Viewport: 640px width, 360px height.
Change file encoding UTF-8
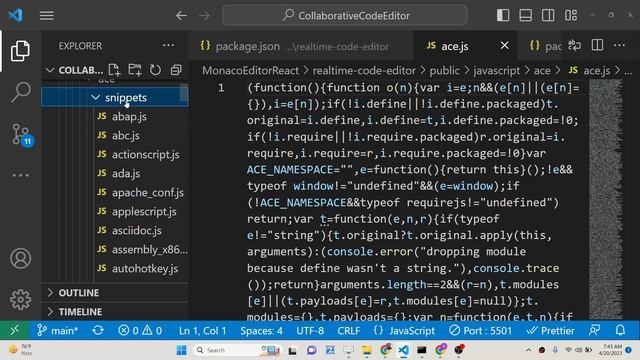pyautogui.click(x=310, y=331)
